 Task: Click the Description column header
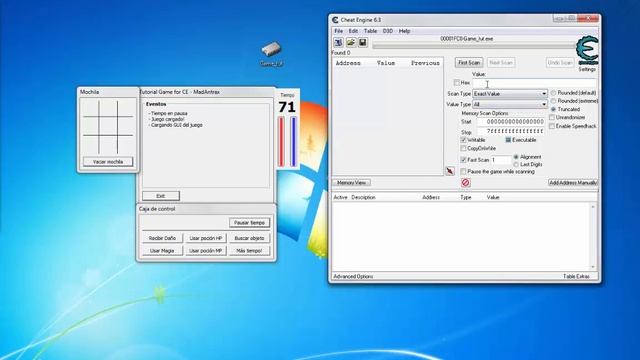[x=363, y=197]
